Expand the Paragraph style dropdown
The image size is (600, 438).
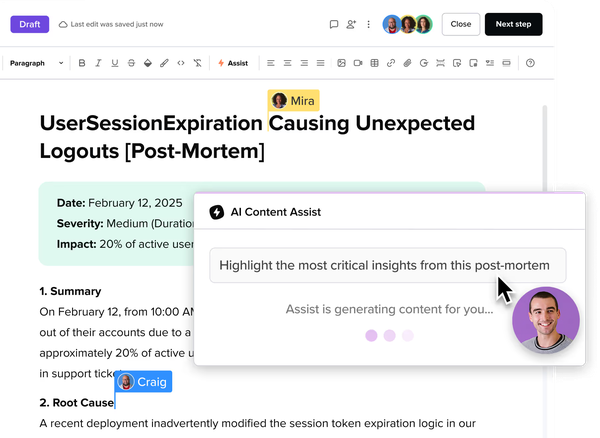point(36,63)
